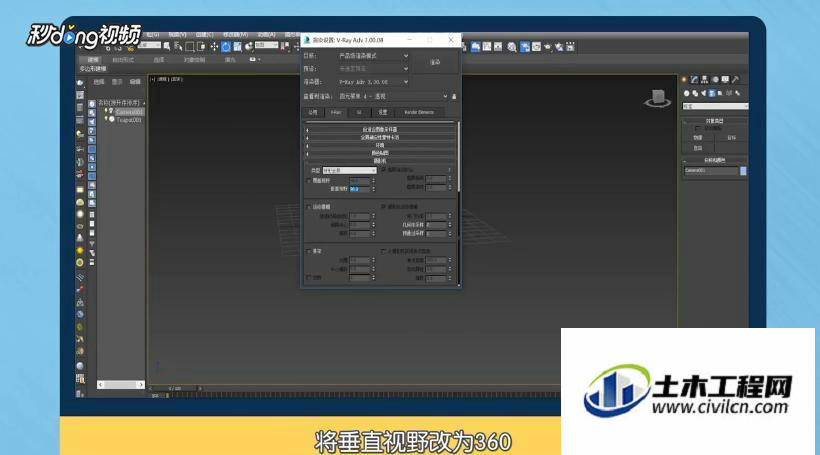
Task: Open the Modify tab in command panel
Action: 693,79
